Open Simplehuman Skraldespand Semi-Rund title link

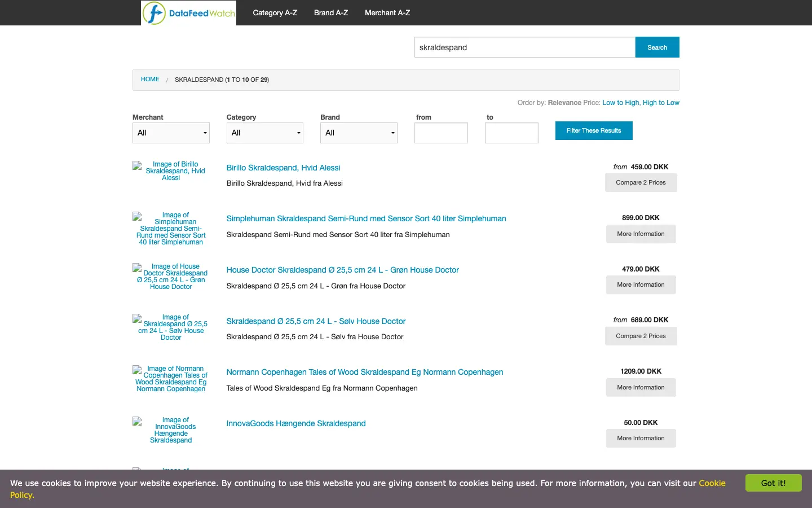click(x=366, y=218)
